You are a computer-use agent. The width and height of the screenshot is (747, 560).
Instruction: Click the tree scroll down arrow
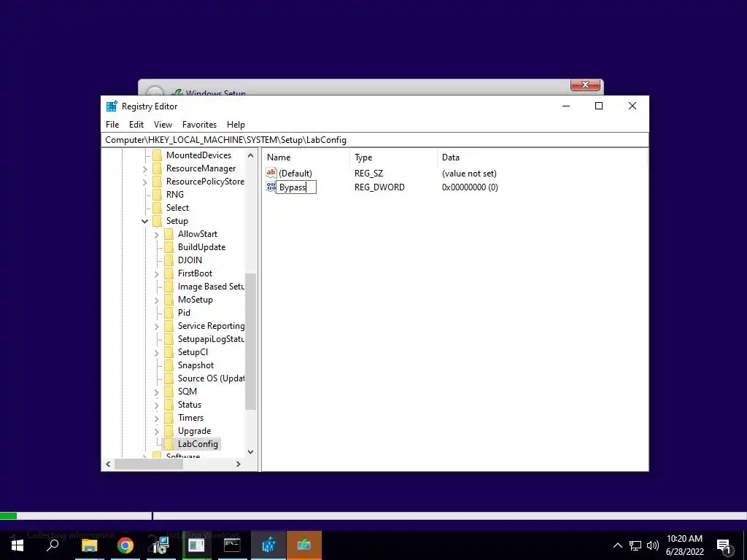251,452
